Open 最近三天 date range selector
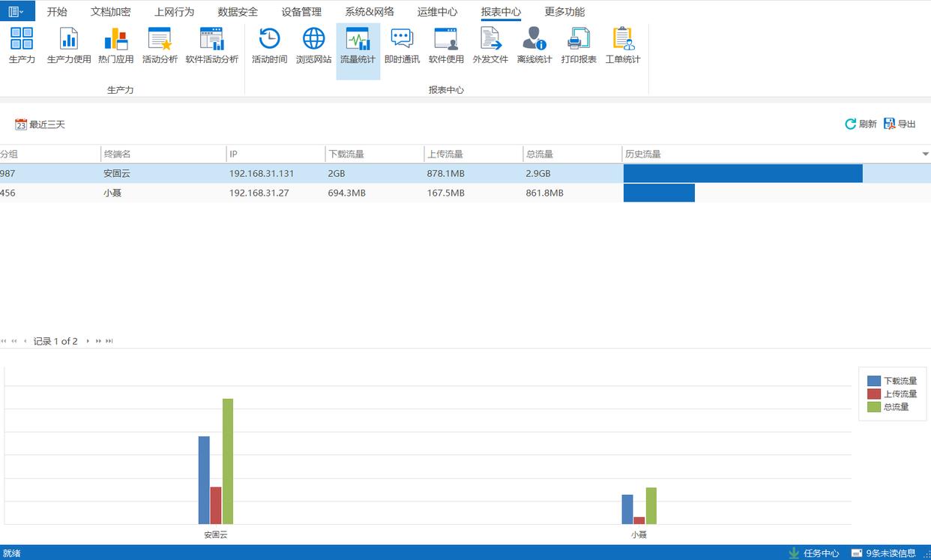The height and width of the screenshot is (560, 931). [40, 124]
